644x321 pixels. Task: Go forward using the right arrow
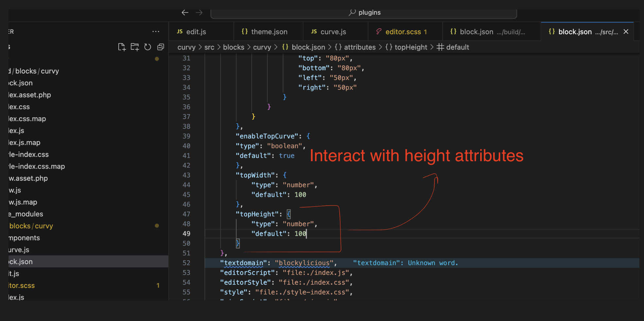(x=199, y=12)
